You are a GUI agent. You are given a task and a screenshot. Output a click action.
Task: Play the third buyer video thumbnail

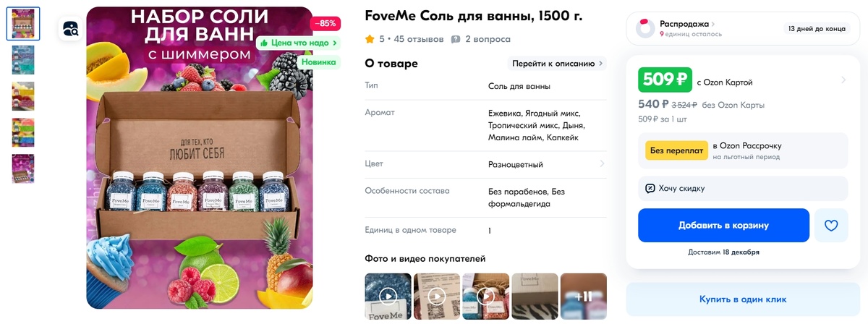485,296
